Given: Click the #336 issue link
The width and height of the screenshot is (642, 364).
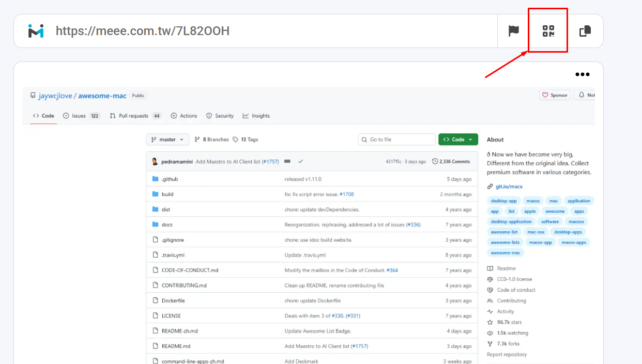Looking at the screenshot, I should tap(413, 225).
